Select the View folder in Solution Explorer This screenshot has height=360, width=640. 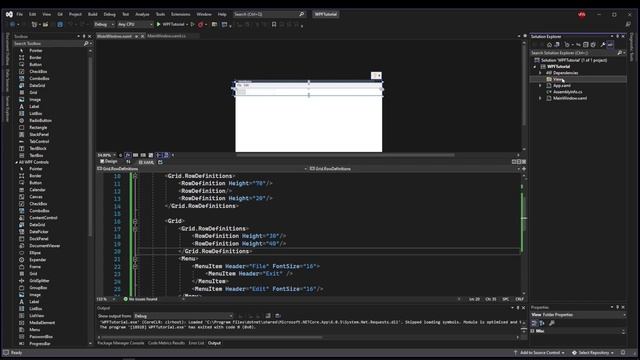(x=558, y=79)
